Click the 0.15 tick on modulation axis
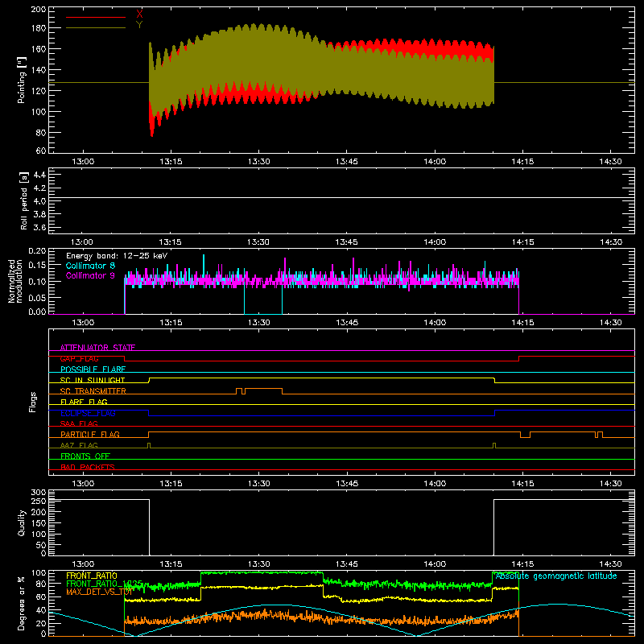 click(37, 266)
